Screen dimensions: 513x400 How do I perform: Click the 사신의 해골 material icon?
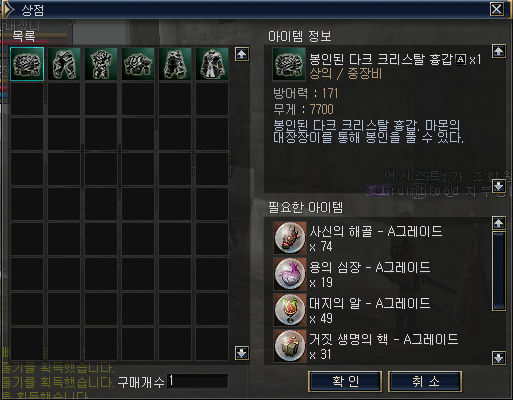pos(290,238)
